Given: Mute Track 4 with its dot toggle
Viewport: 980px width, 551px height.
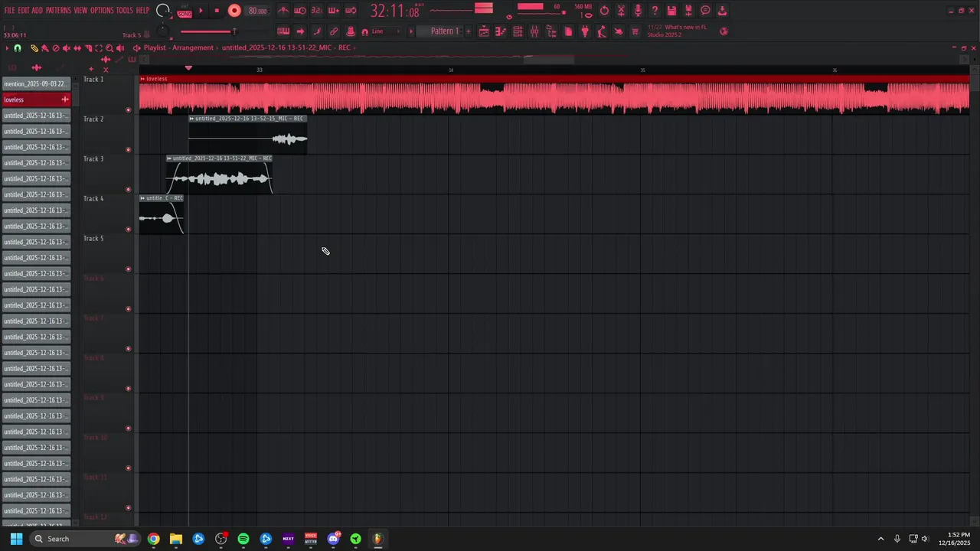Looking at the screenshot, I should [128, 230].
